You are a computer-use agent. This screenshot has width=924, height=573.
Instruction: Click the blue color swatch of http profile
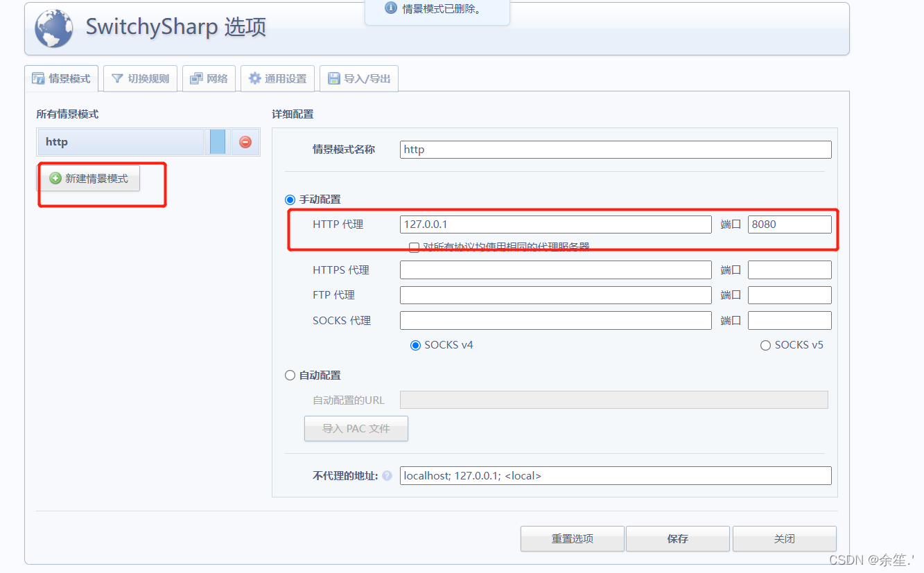(218, 142)
